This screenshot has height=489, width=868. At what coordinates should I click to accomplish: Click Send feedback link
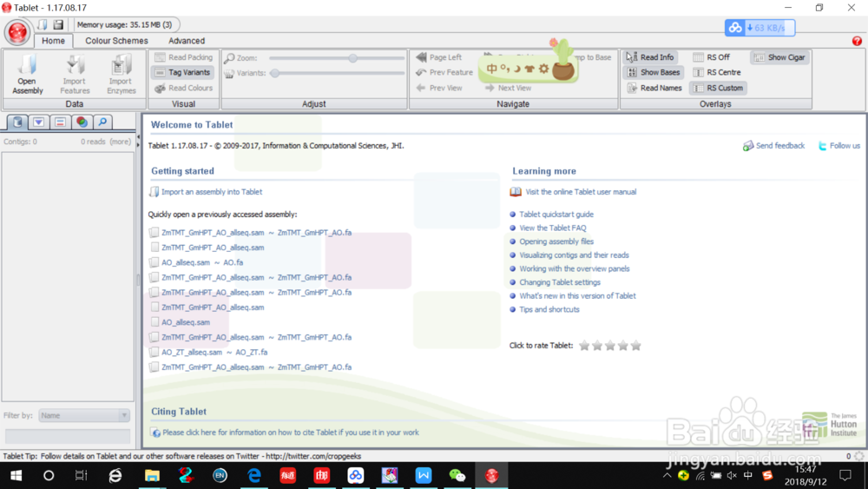(780, 146)
